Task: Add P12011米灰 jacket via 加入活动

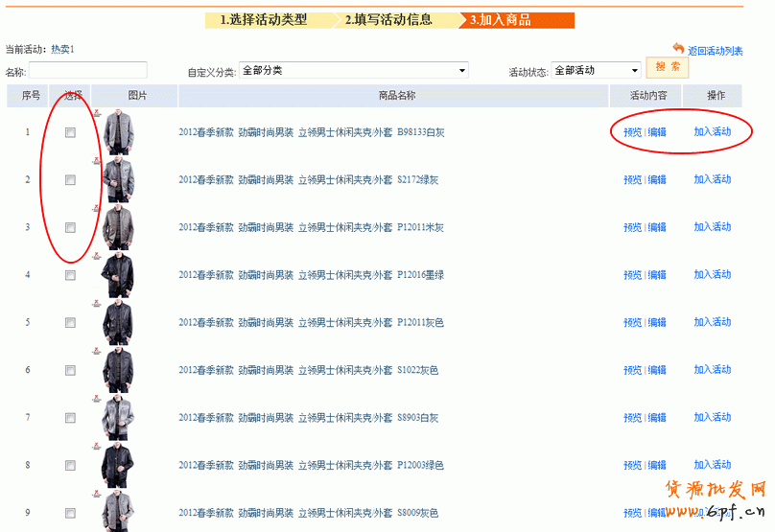Action: (713, 227)
